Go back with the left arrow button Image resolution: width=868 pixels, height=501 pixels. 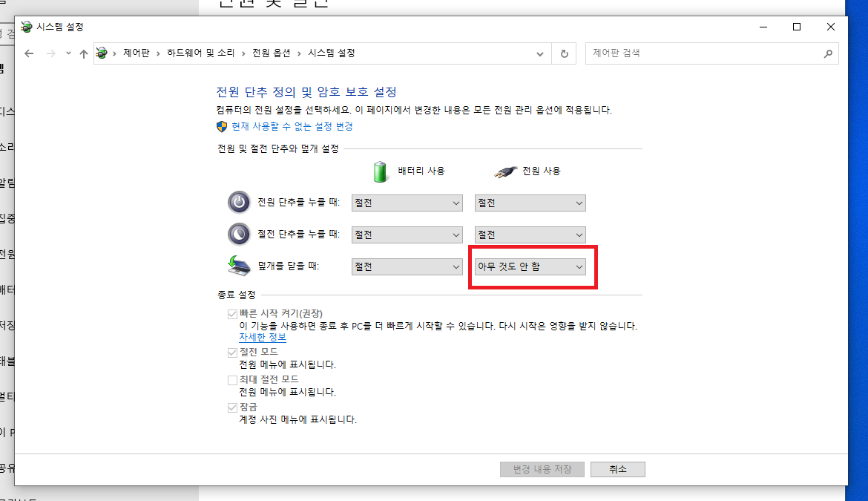(x=29, y=53)
